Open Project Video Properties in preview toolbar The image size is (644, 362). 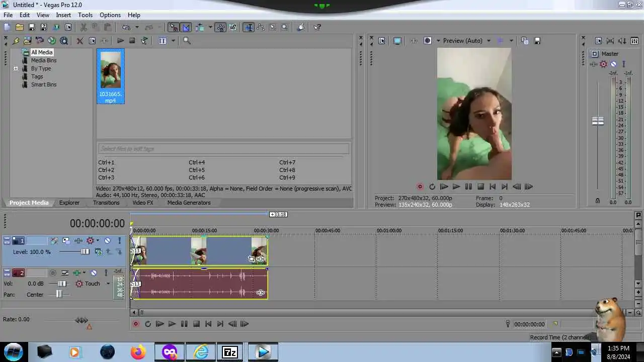pos(381,41)
